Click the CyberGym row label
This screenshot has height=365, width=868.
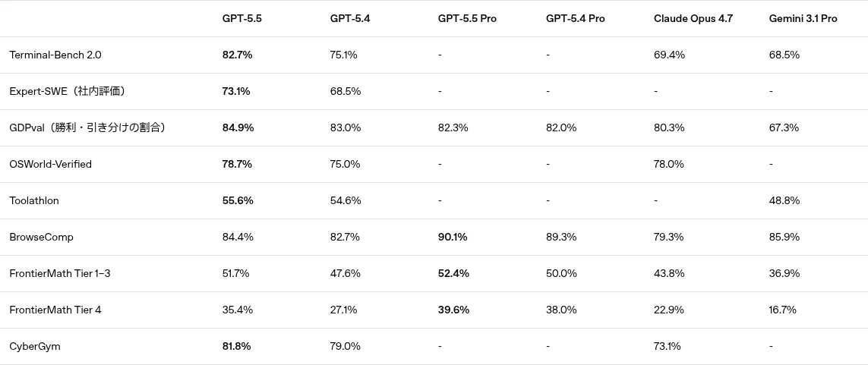coord(35,347)
